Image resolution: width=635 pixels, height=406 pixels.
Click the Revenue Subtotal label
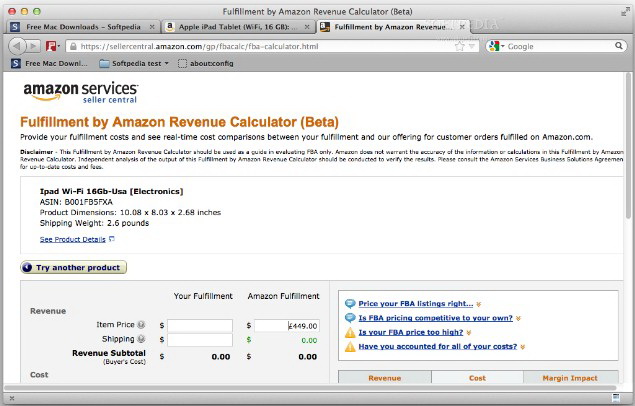coord(109,353)
